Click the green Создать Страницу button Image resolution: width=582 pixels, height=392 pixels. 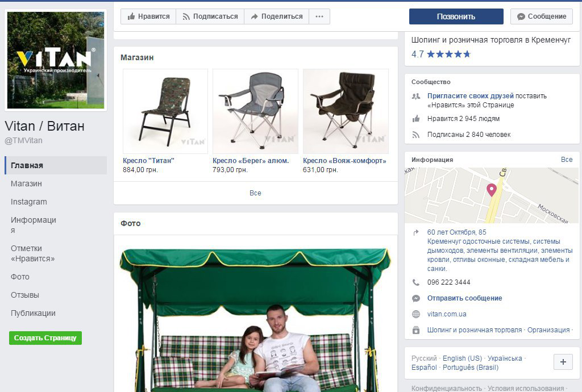(x=45, y=338)
